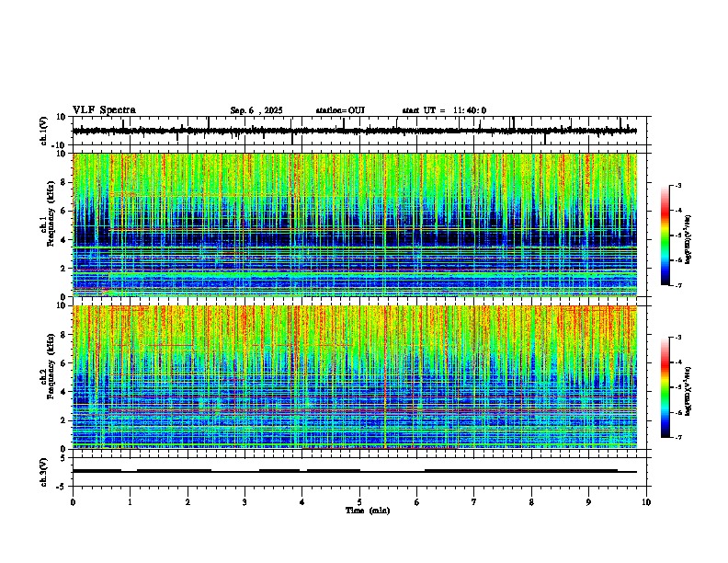Click the "ch.1(V)" axis label

[44, 131]
